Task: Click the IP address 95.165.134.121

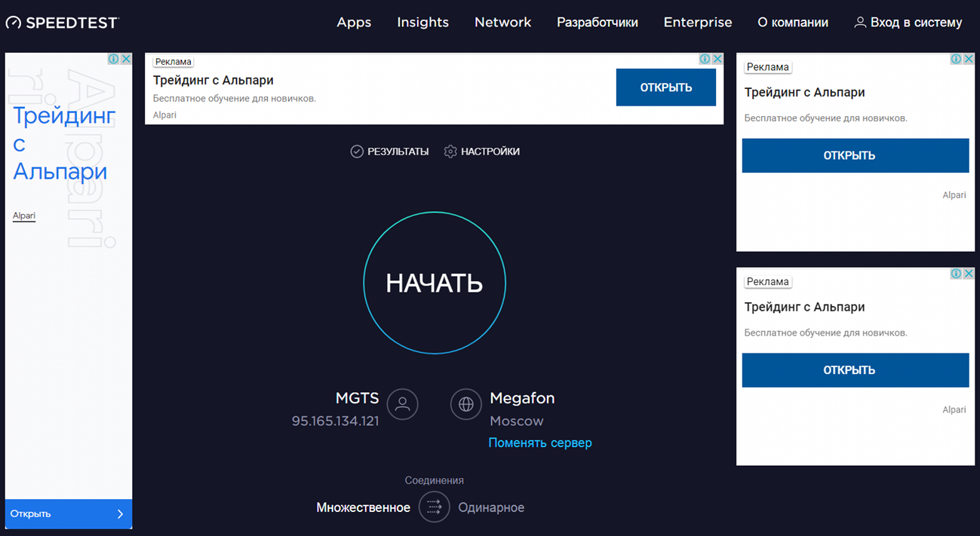Action: click(x=336, y=421)
